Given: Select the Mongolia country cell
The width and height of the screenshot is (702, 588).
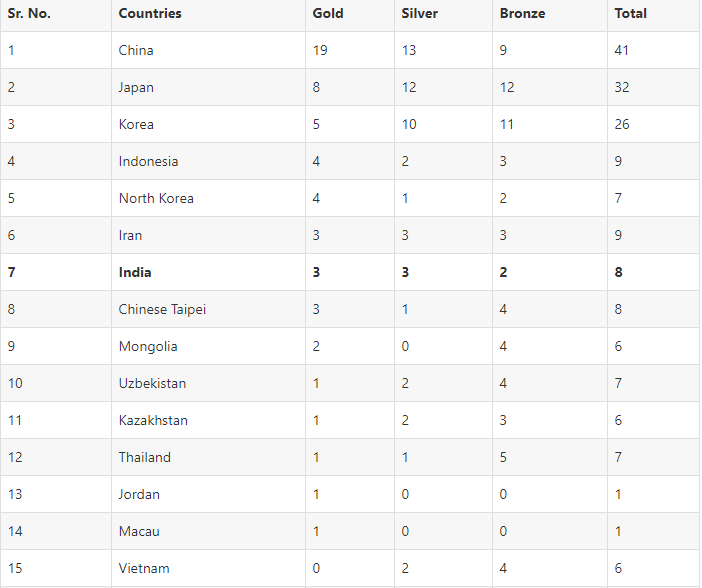Looking at the screenshot, I should pyautogui.click(x=148, y=346).
